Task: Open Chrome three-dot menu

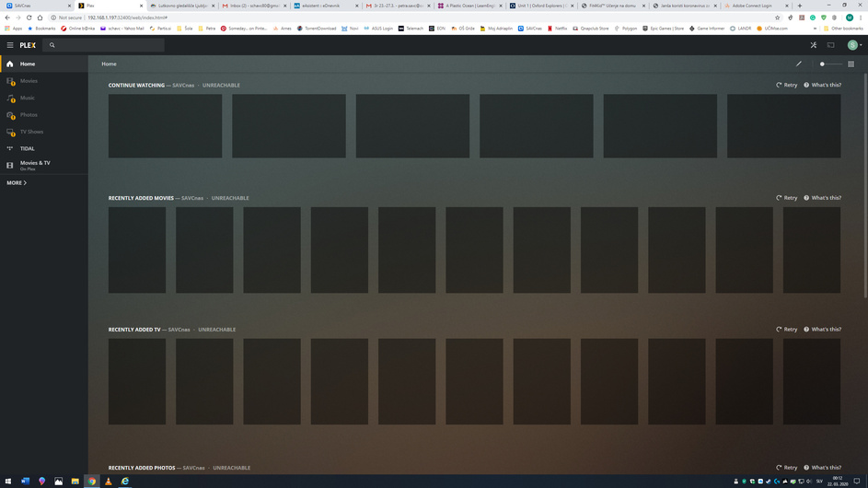Action: (861, 17)
